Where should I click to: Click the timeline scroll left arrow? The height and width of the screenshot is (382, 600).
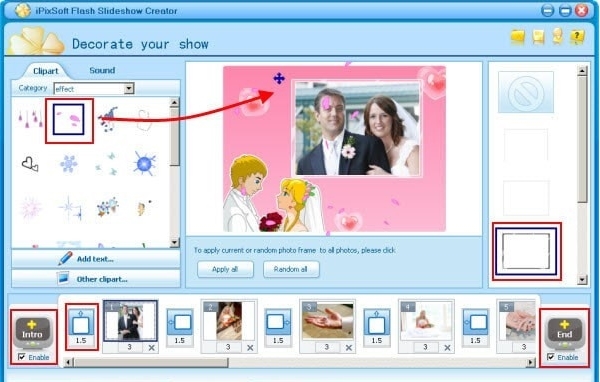click(68, 362)
